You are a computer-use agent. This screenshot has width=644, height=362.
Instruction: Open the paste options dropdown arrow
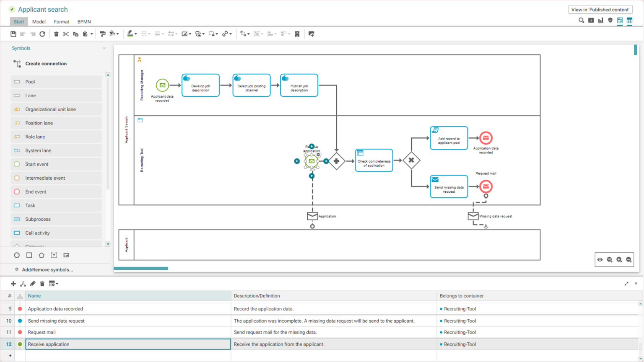92,34
